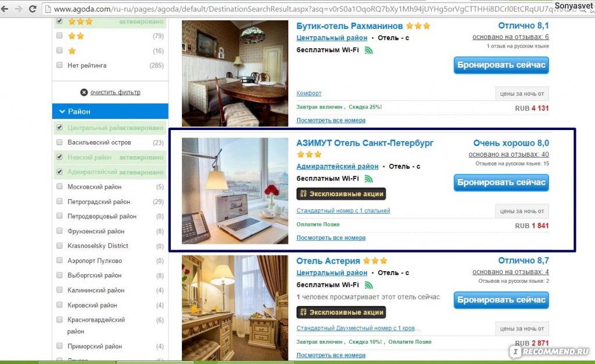Screen dimensions: 595x364
Task: Open the Отель Астерия room thumbnail
Action: tap(235, 308)
